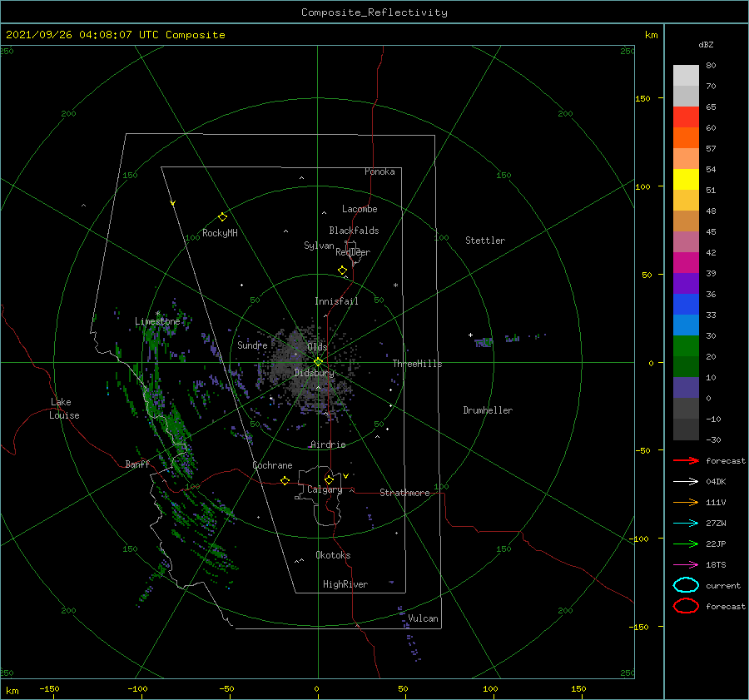Pick the blue 36-33 dBZ color swatch
This screenshot has width=749, height=700.
pyautogui.click(x=686, y=304)
